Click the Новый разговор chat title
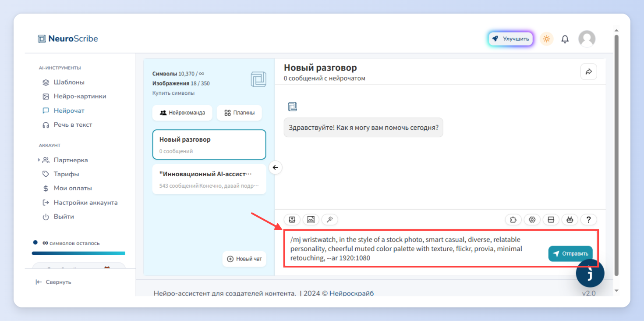Image resolution: width=644 pixels, height=321 pixels. 320,68
